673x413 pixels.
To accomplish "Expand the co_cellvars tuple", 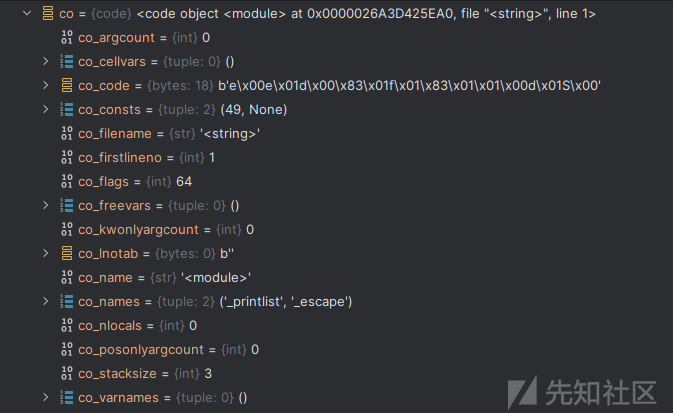I will tap(45, 61).
